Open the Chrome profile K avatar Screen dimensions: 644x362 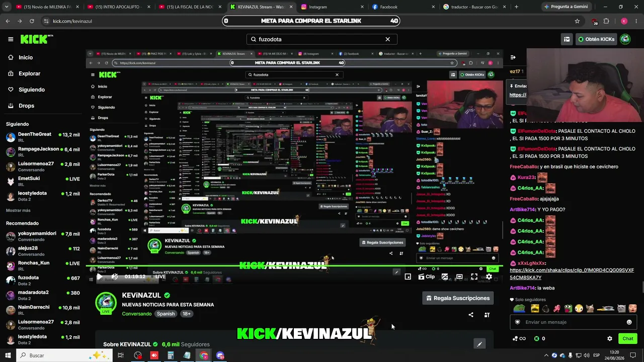624,21
